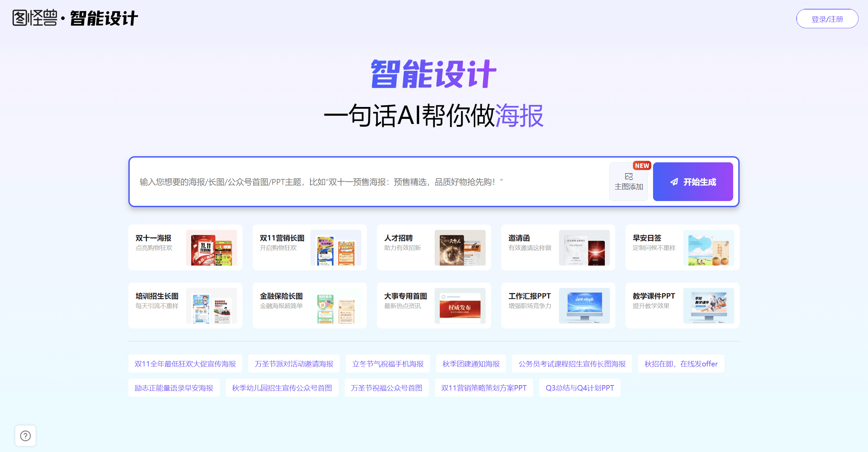
Task: Open the help question-mark icon
Action: point(25,435)
